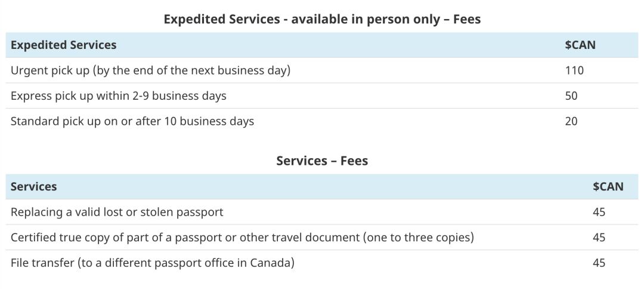The width and height of the screenshot is (644, 289).
Task: Click the 20 fee for standard pick up
Action: click(571, 121)
